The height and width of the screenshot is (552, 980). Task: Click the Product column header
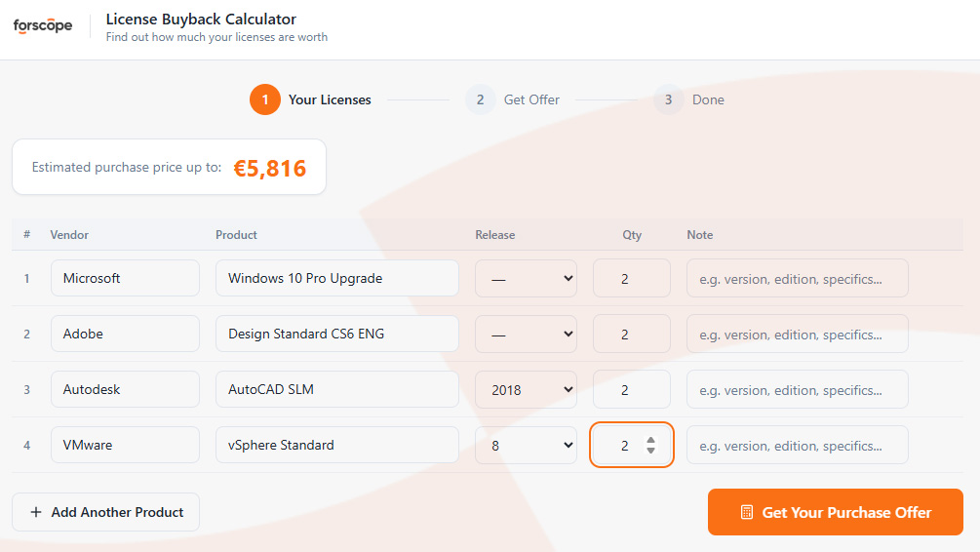click(236, 235)
